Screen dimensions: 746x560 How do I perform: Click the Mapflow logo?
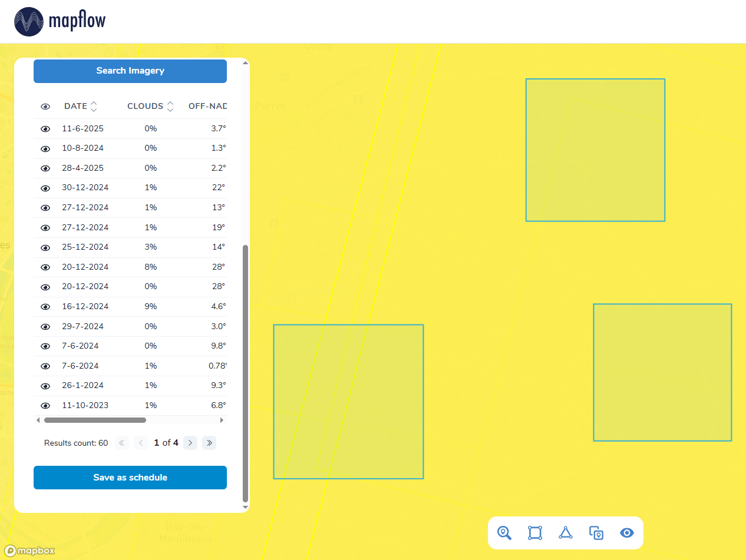coord(60,22)
